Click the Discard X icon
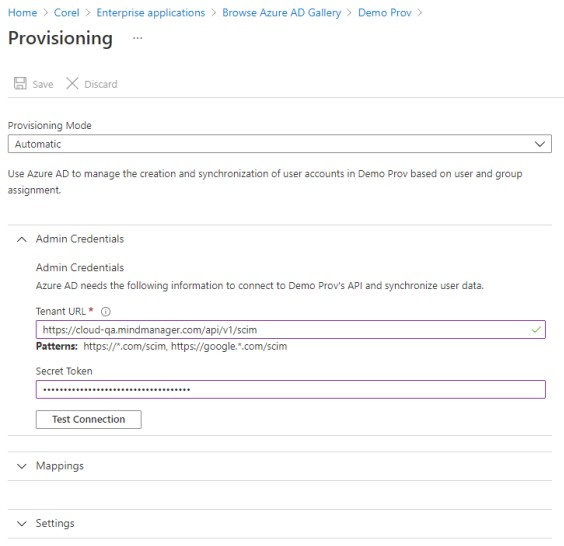 (72, 83)
